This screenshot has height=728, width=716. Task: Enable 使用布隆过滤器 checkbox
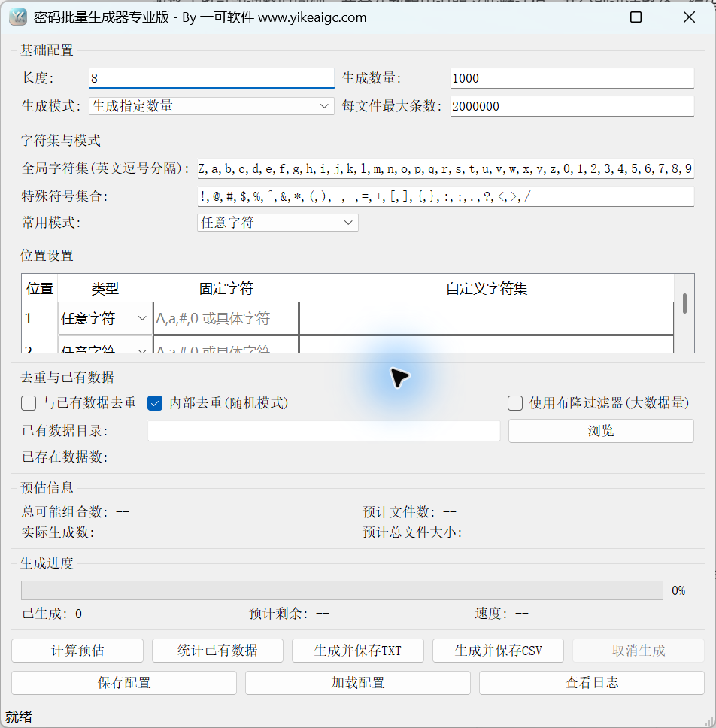(515, 403)
